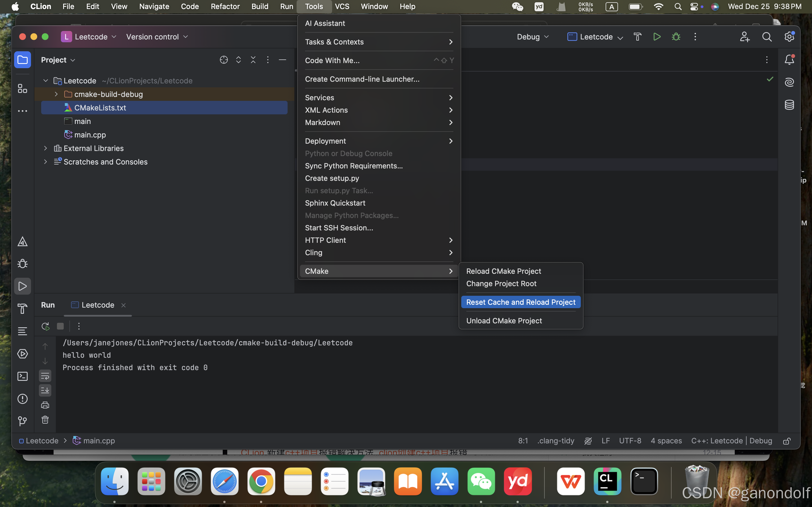Expand the cmake-build-debug folder
Image resolution: width=812 pixels, height=507 pixels.
[56, 94]
